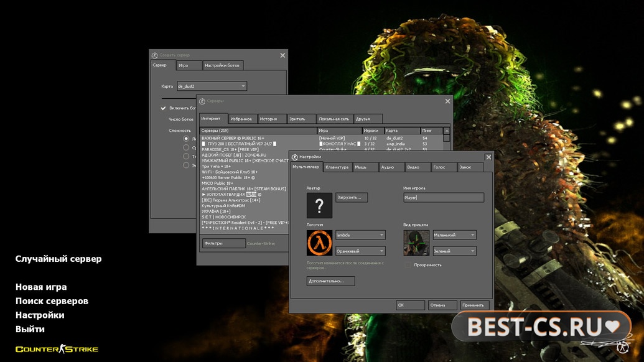The height and width of the screenshot is (362, 644).
Task: Click the Counter-Strike logo at bottom left
Action: (x=57, y=349)
